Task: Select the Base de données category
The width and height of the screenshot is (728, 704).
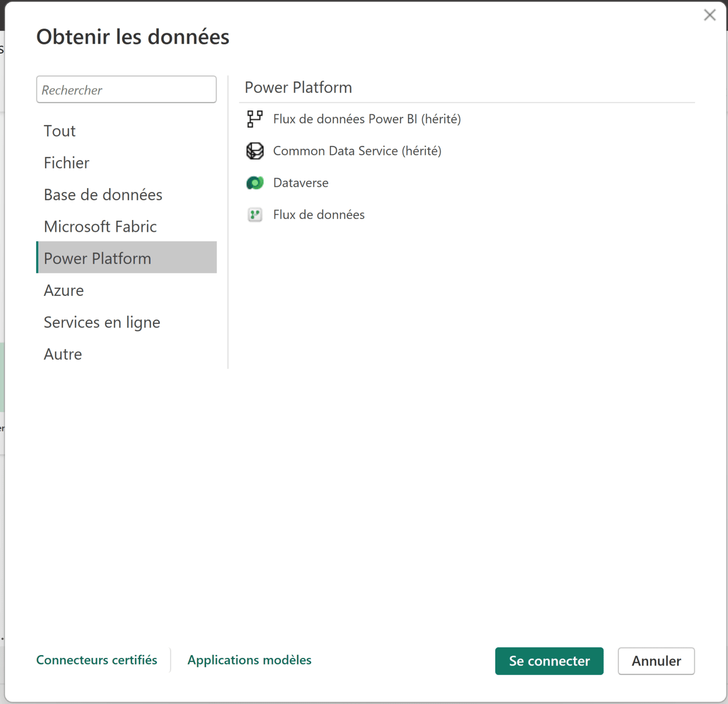Action: point(103,194)
